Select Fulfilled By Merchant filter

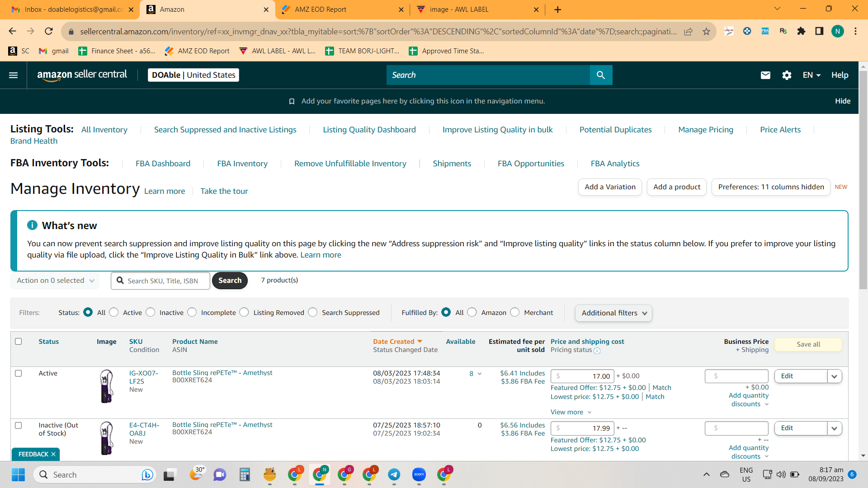515,312
